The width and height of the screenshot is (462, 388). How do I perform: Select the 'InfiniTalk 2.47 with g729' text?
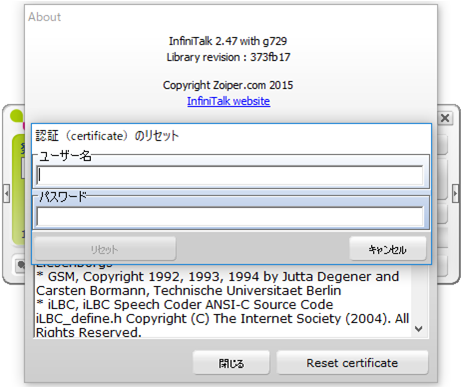tap(228, 41)
